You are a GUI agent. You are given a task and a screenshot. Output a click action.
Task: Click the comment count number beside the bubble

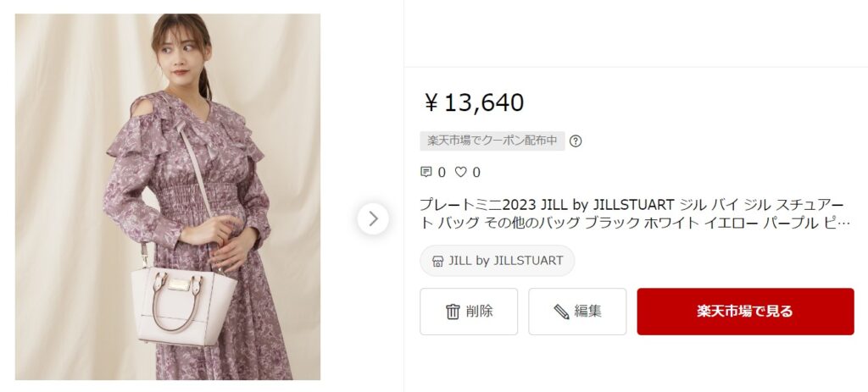click(441, 173)
